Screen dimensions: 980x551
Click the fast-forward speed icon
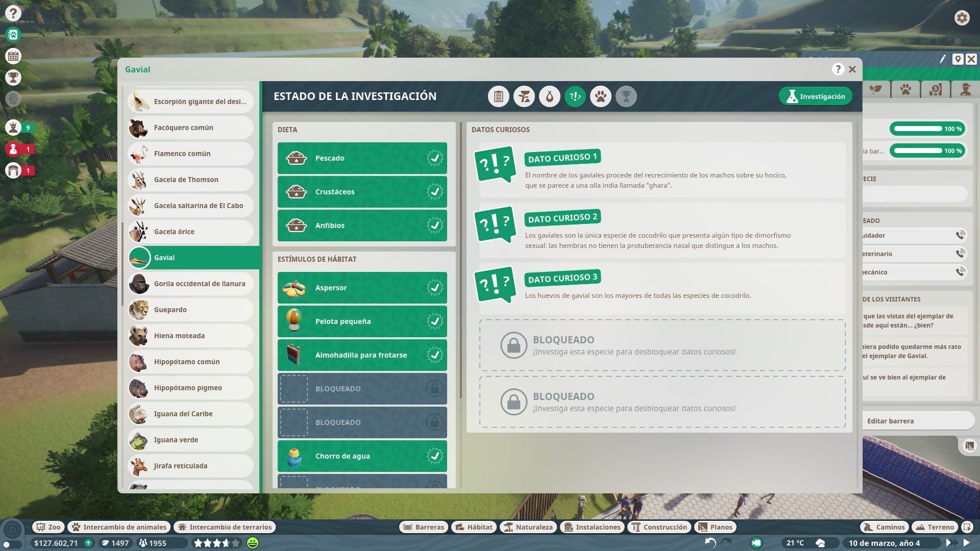[950, 542]
